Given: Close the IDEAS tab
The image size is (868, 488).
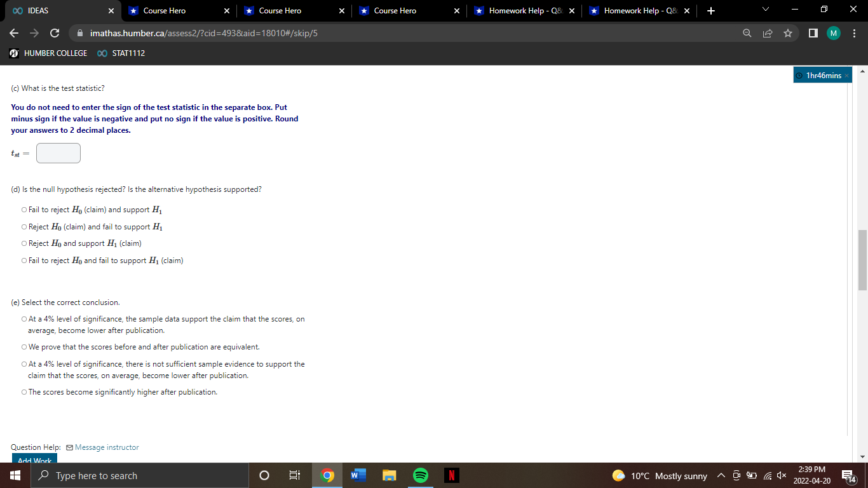Looking at the screenshot, I should click(x=111, y=11).
